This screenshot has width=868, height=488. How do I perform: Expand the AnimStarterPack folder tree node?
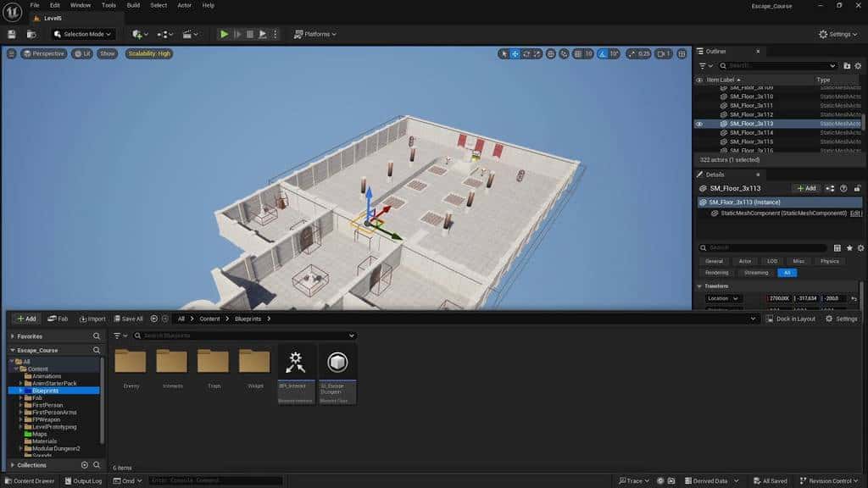pos(21,384)
